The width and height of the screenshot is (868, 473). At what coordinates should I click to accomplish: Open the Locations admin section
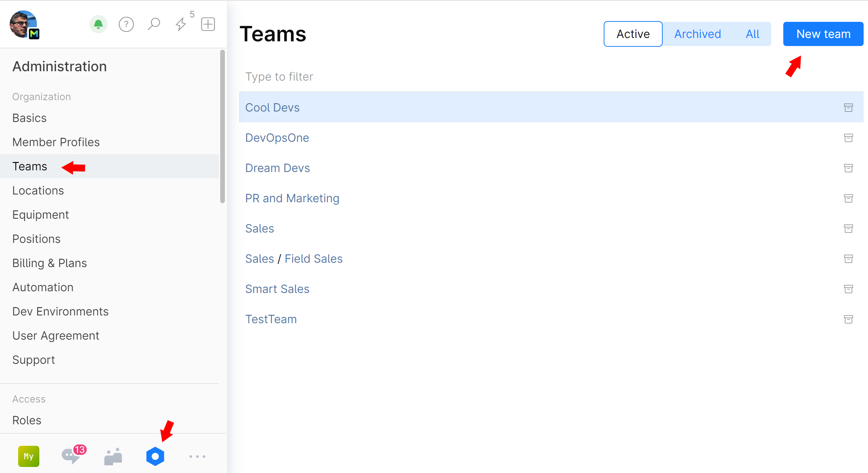(x=38, y=190)
